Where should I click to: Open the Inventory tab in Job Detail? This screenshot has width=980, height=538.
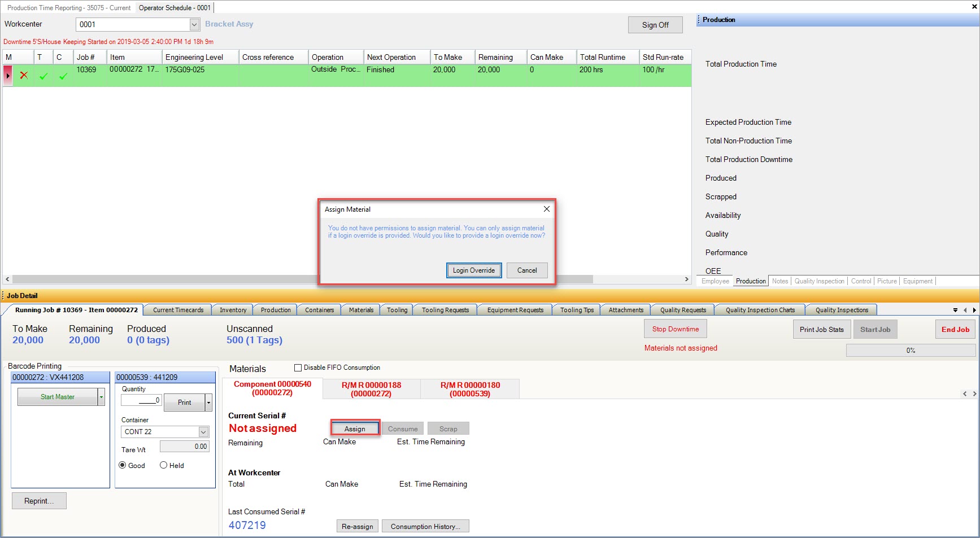point(233,310)
